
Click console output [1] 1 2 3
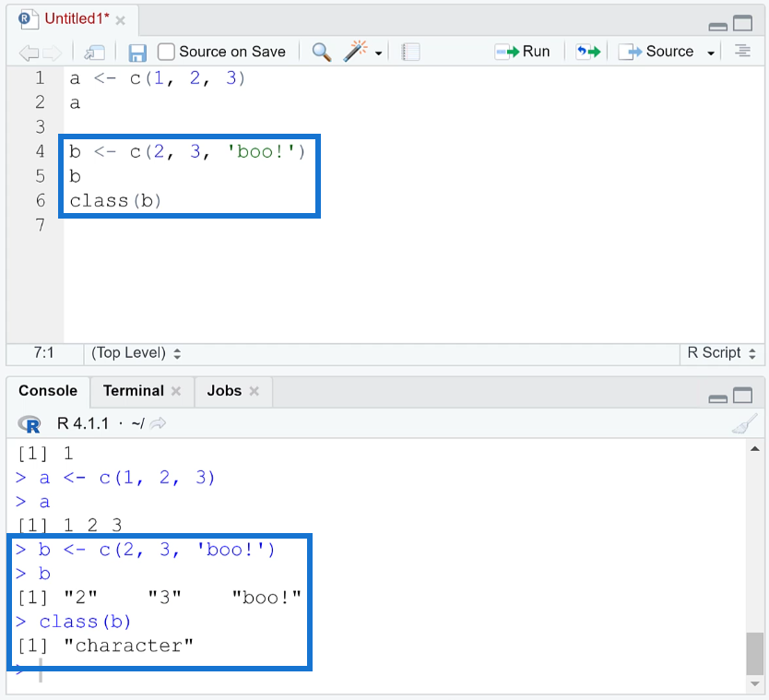pos(69,526)
